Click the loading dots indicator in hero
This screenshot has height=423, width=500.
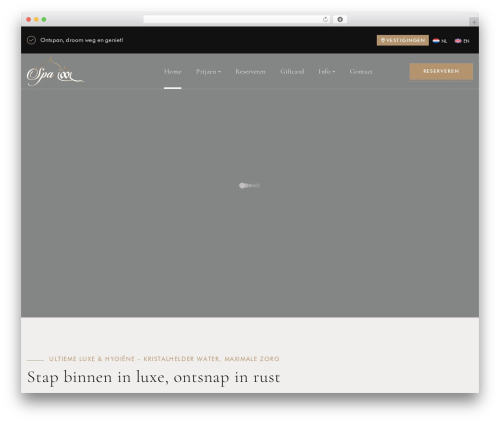click(249, 186)
